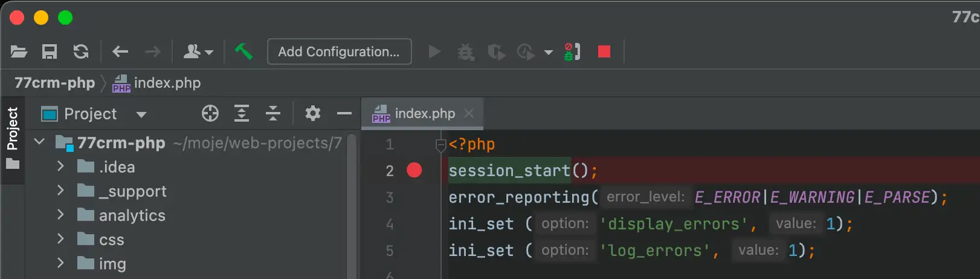The height and width of the screenshot is (279, 980).
Task: Click the green maximize window button
Action: (x=65, y=18)
